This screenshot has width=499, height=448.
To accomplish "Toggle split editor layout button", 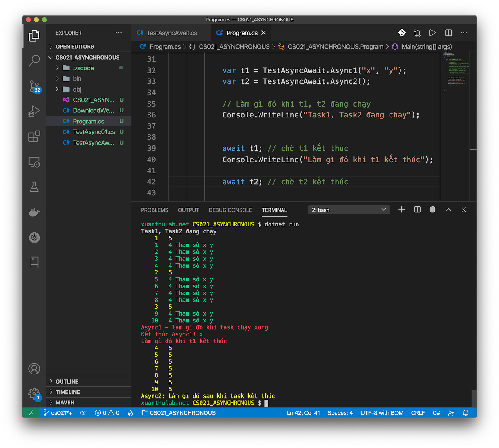I will (448, 33).
